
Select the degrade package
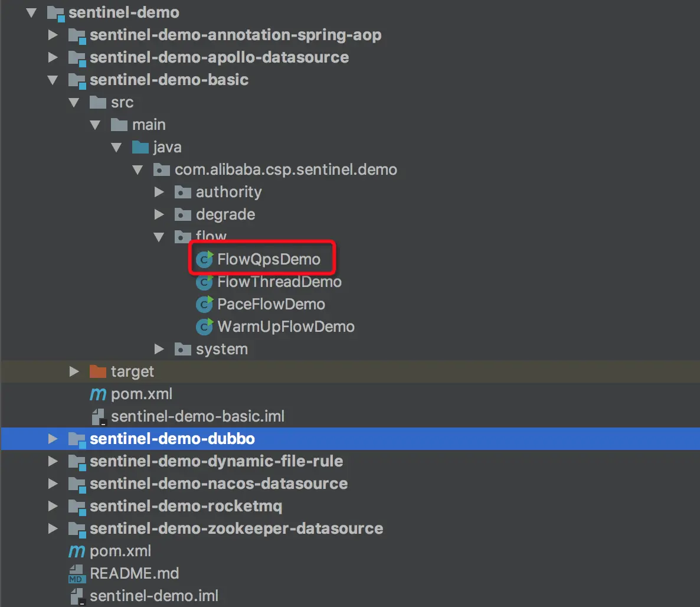pyautogui.click(x=225, y=214)
